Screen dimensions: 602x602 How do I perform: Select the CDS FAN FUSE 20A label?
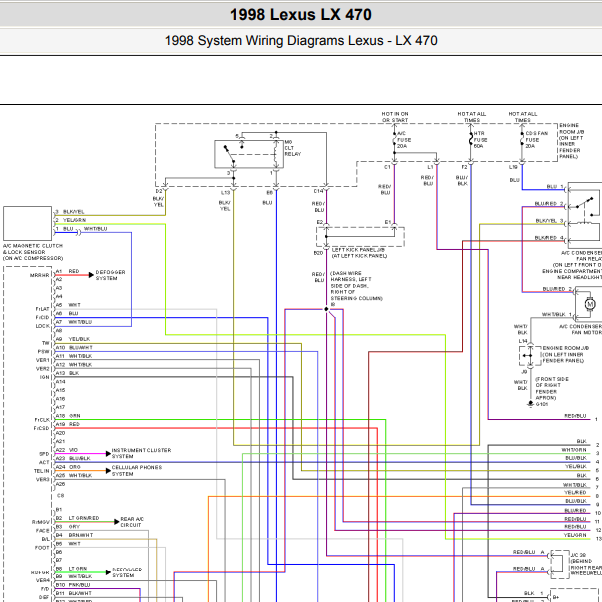536,140
